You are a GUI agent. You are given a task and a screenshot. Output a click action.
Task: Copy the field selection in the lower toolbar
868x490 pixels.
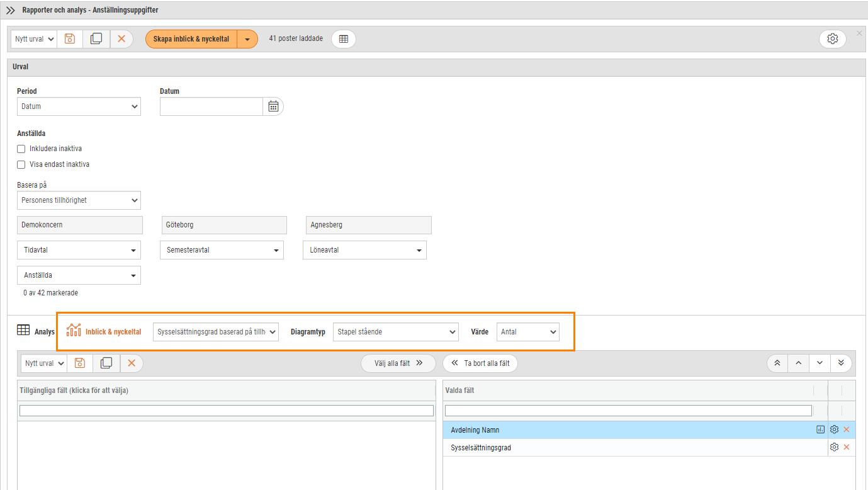pos(106,363)
